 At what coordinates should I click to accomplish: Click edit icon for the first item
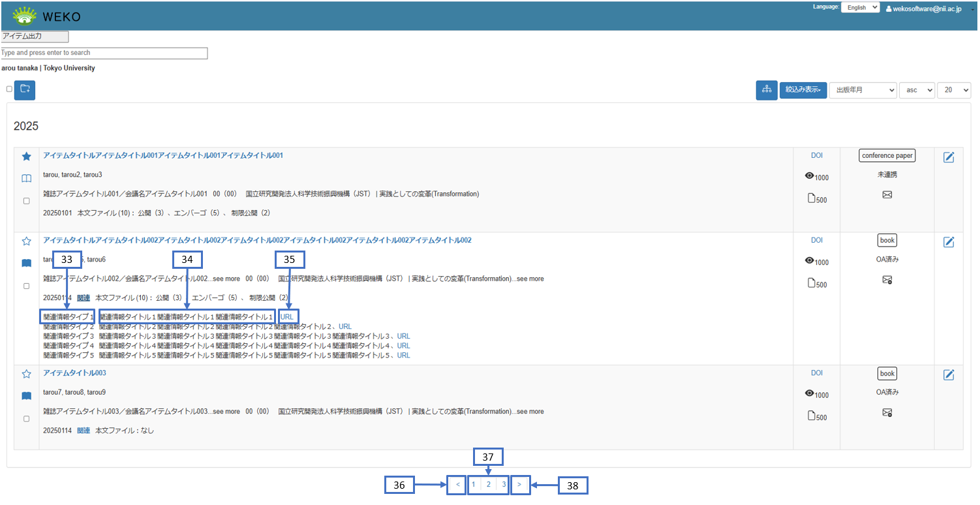[949, 157]
